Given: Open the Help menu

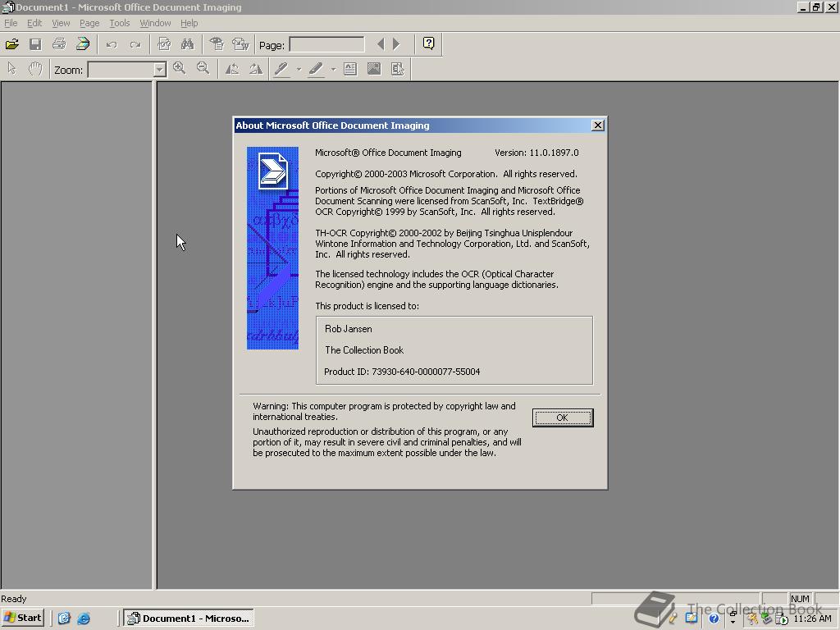Looking at the screenshot, I should tap(189, 23).
